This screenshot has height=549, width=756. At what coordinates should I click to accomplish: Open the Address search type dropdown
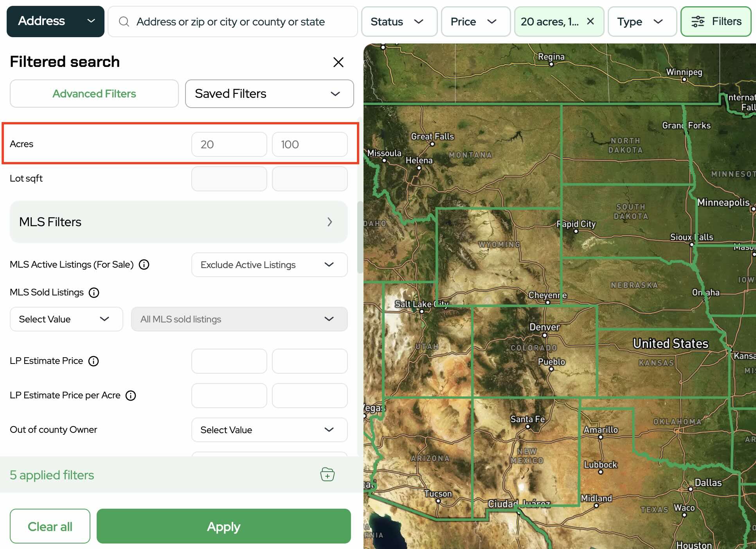click(56, 21)
